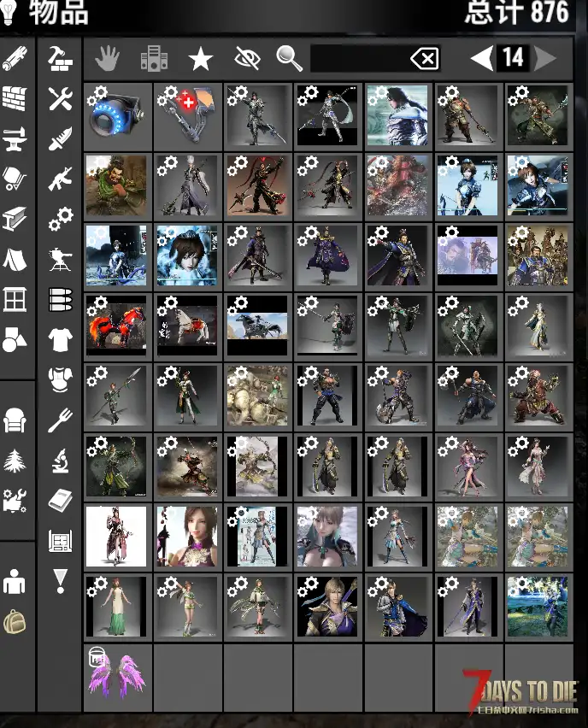The image size is (588, 728).
Task: Select the short-haired girl face closeup item
Action: point(188,256)
